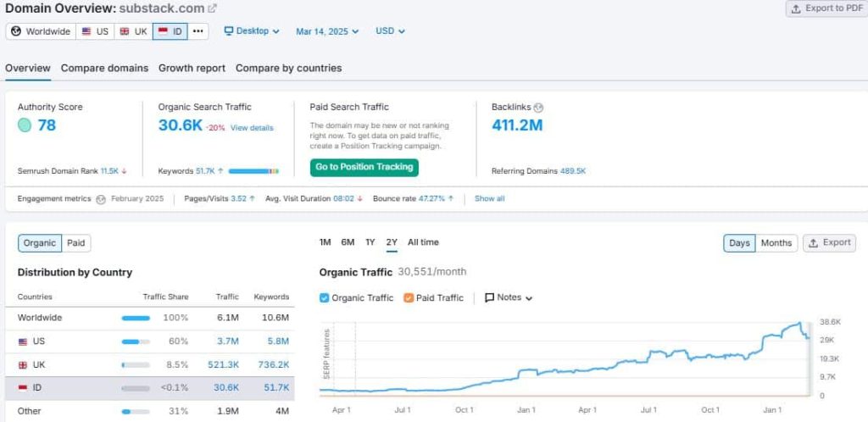Click the Backlinks 411.2M value
868x422 pixels.
517,125
